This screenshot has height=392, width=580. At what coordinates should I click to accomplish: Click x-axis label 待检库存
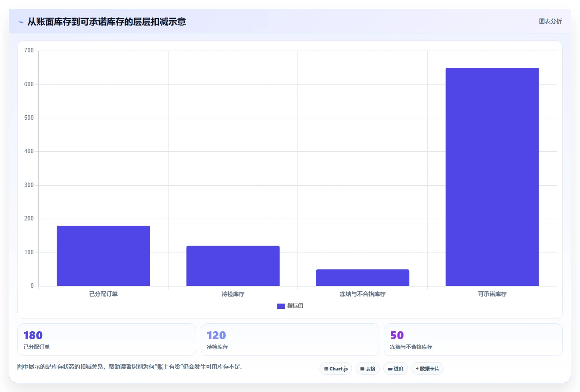click(x=233, y=294)
